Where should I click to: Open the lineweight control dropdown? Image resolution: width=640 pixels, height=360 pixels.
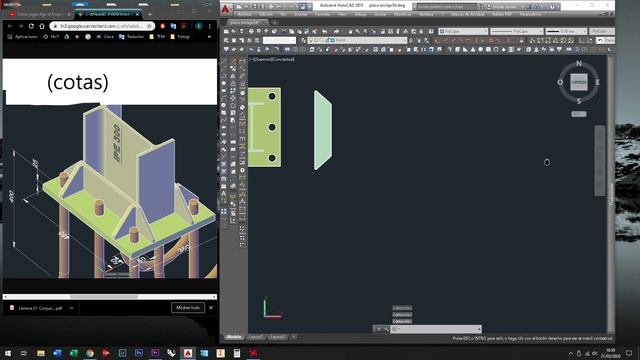[x=566, y=31]
